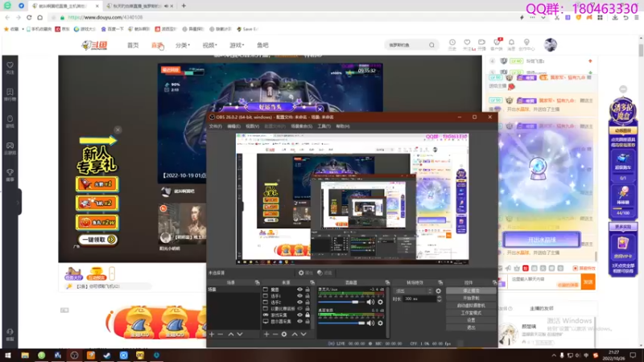Collapse the 潘多拉魔盒 widget with minus icon
Viewport: 644px width, 362px height.
(623, 89)
